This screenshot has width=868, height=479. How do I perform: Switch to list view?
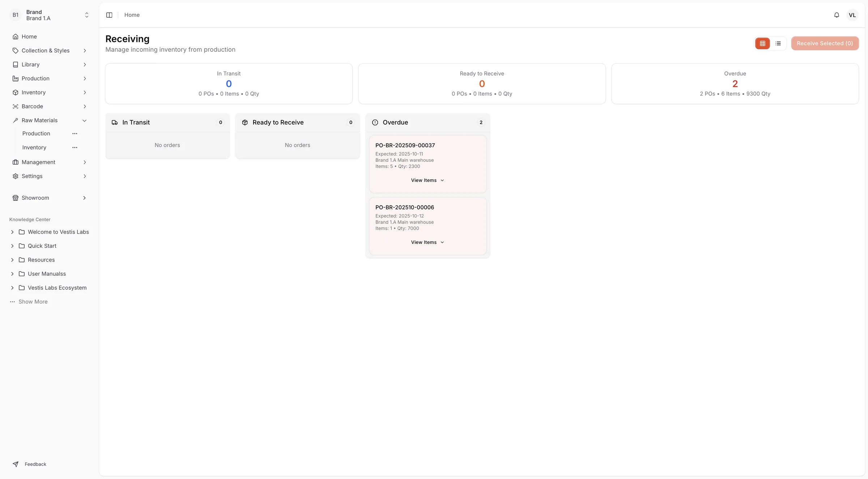pyautogui.click(x=778, y=43)
